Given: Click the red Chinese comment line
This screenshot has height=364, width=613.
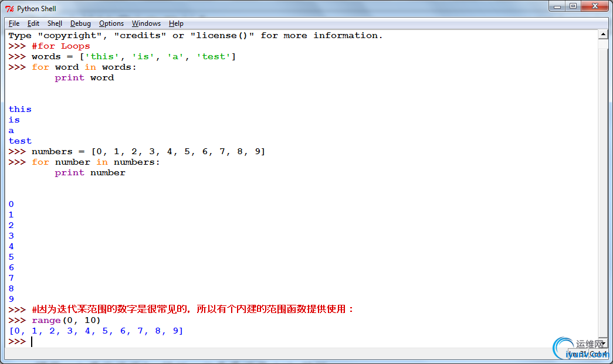Looking at the screenshot, I should [192, 309].
